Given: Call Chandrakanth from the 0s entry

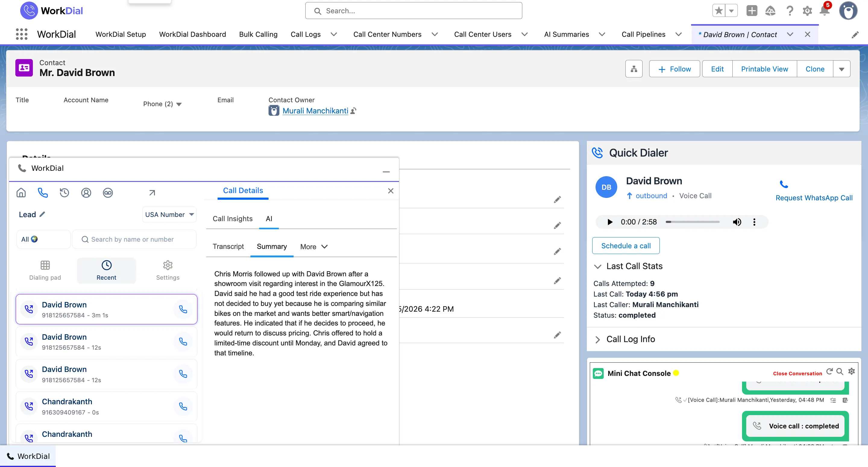Looking at the screenshot, I should point(183,406).
